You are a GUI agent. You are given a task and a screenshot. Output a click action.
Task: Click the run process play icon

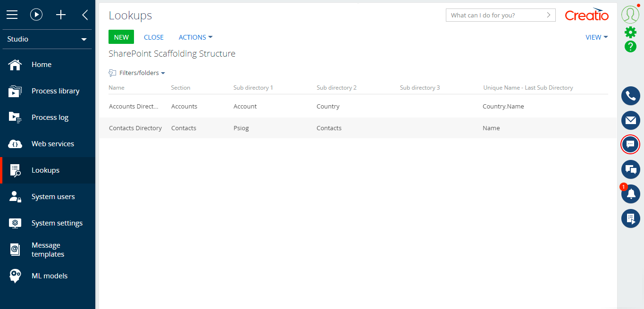coord(36,15)
